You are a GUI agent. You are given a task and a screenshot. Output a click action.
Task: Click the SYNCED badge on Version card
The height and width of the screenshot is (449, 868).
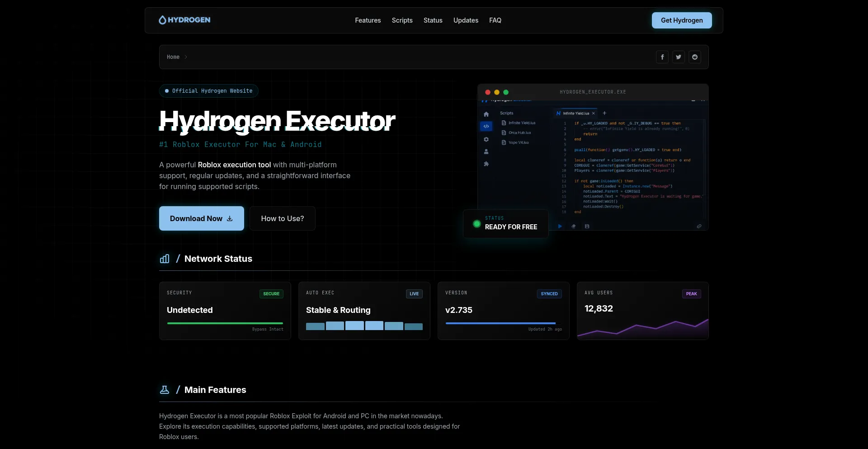click(x=549, y=294)
